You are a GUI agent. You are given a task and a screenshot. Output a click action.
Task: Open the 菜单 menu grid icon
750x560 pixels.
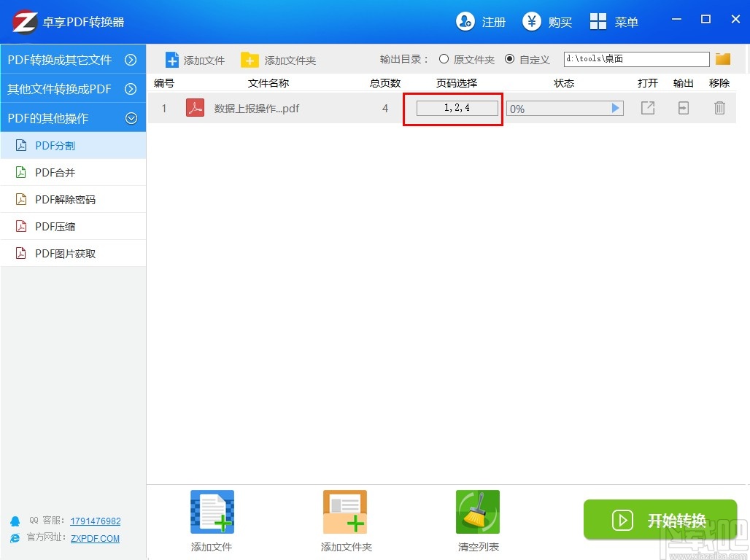pyautogui.click(x=598, y=22)
